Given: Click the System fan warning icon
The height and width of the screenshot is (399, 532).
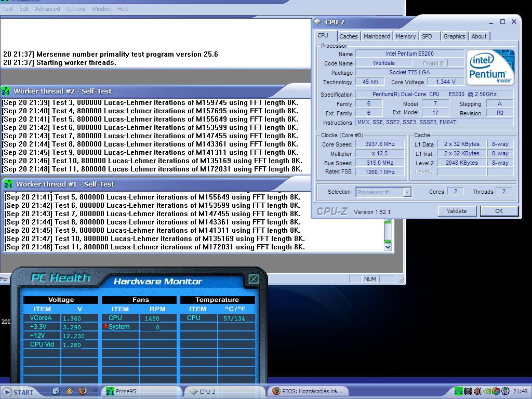Looking at the screenshot, I should coord(105,326).
